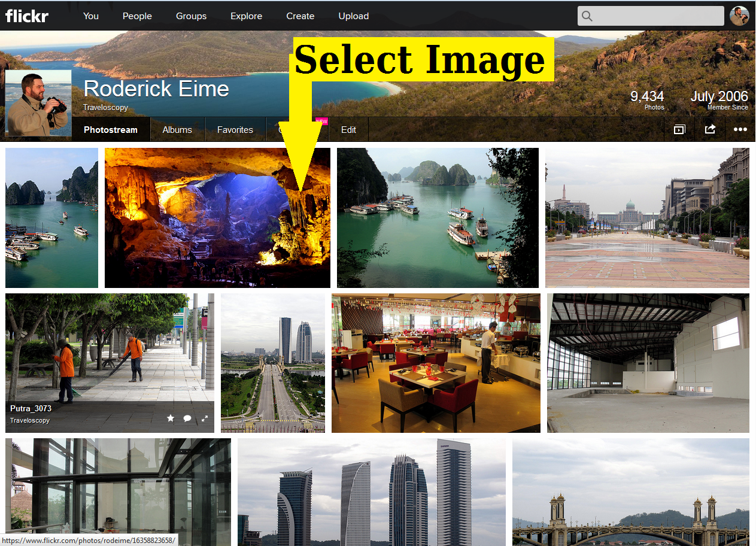This screenshot has width=756, height=546.
Task: Click the Traveloscopy link under Putra_3073
Action: 30,420
